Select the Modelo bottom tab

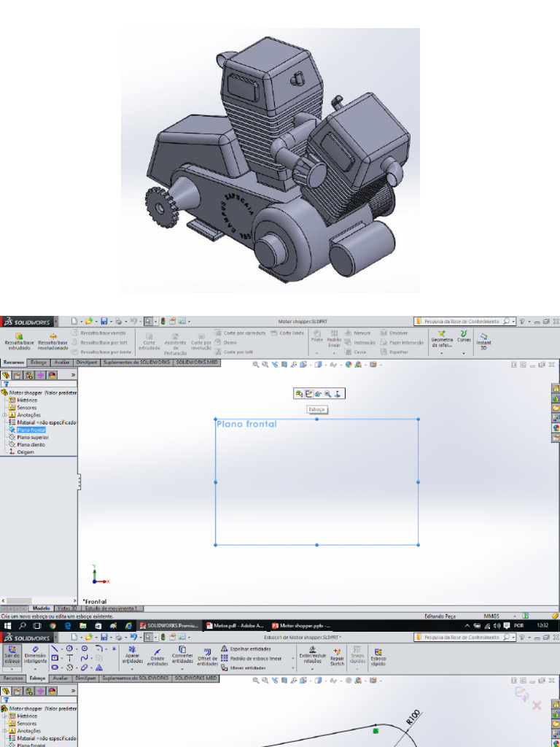pyautogui.click(x=42, y=608)
